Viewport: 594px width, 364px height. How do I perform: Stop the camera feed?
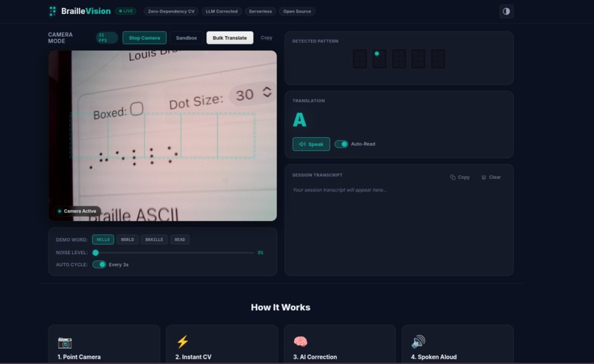click(144, 38)
